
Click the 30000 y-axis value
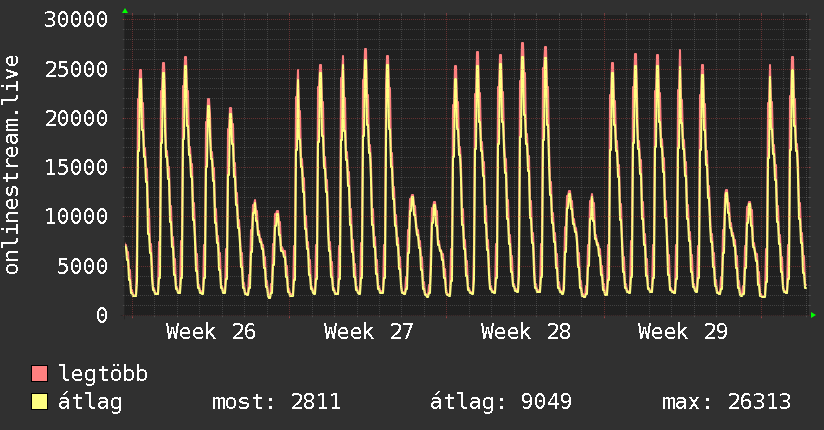[76, 19]
